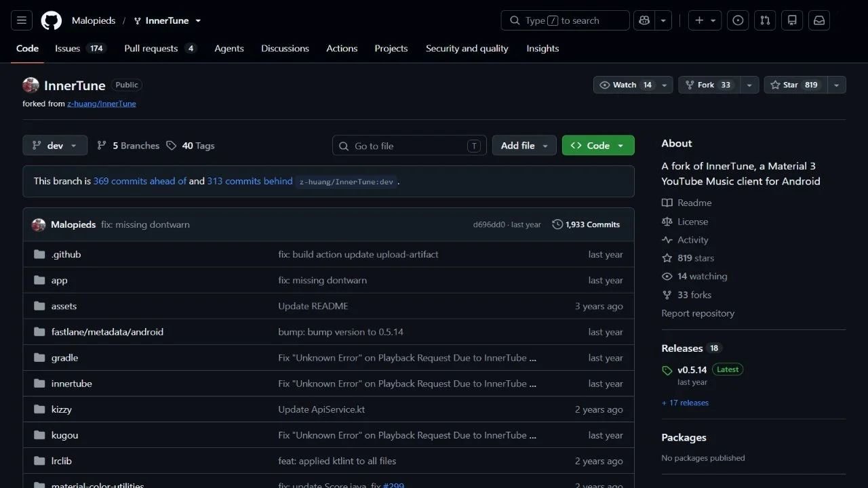Open + 17 releases link
Screen dimensions: 868x488
point(685,403)
